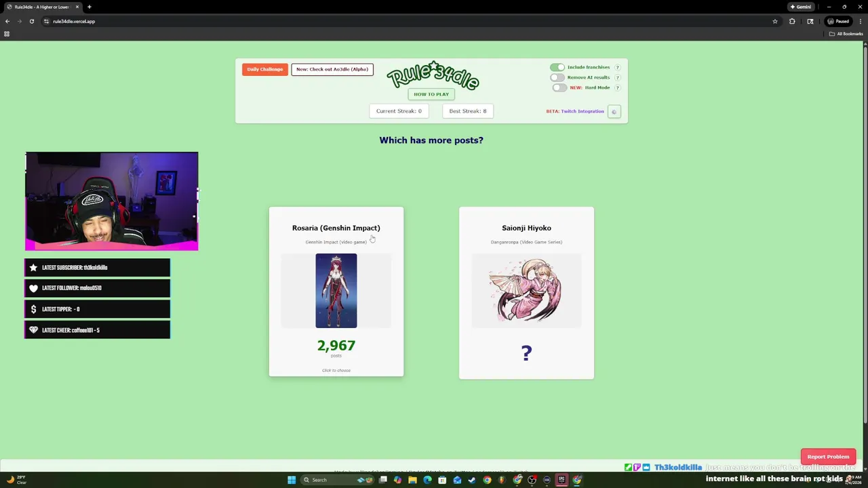Open File Explorer from the taskbar
The width and height of the screenshot is (868, 488).
pyautogui.click(x=412, y=480)
